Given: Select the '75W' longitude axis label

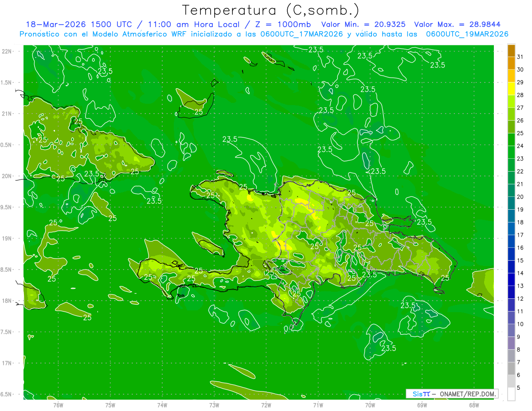Looking at the screenshot, I should [x=110, y=405].
